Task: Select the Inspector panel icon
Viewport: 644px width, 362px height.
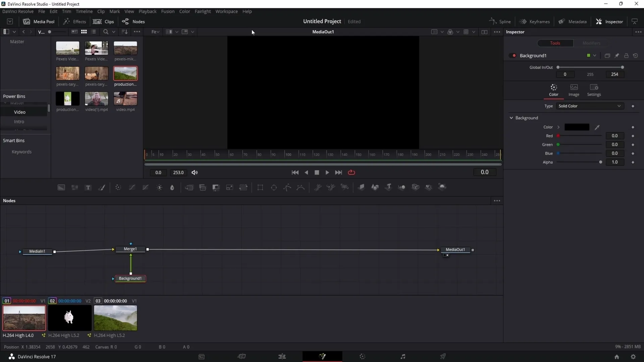Action: [600, 21]
